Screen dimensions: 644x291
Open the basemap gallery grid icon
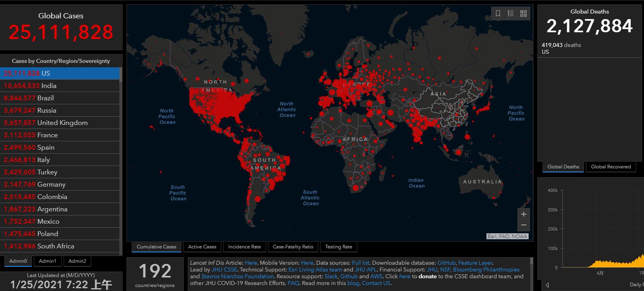pyautogui.click(x=523, y=14)
